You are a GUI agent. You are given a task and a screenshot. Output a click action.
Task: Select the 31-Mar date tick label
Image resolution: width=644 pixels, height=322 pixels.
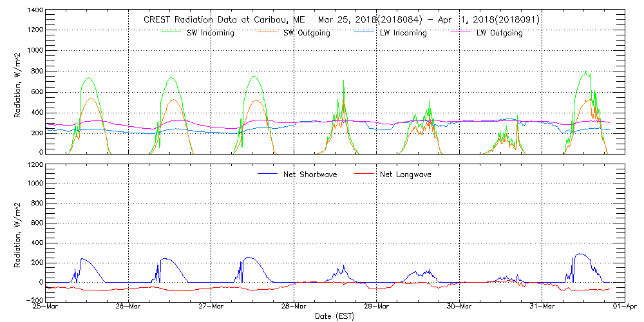coord(542,307)
